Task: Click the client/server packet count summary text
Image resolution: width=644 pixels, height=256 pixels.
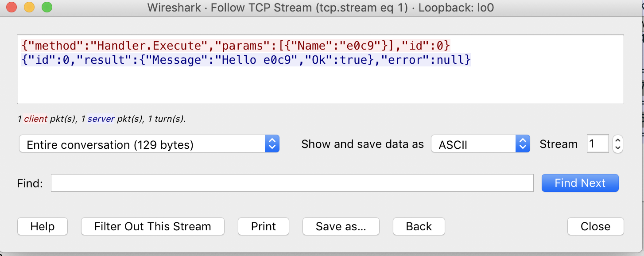Action: [x=101, y=119]
